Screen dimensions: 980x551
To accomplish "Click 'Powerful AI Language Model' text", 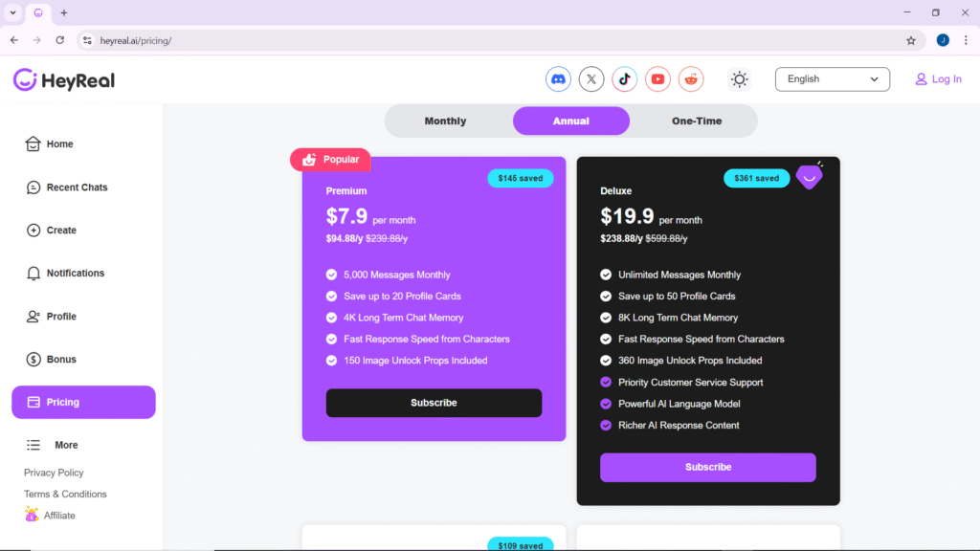I will [x=679, y=404].
